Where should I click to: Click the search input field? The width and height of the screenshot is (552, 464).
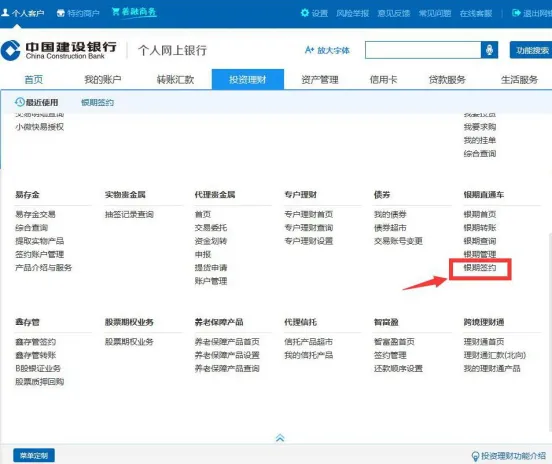click(x=423, y=50)
